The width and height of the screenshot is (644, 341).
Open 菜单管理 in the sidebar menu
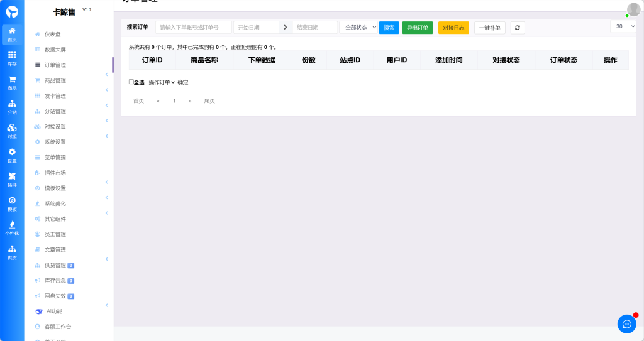55,158
